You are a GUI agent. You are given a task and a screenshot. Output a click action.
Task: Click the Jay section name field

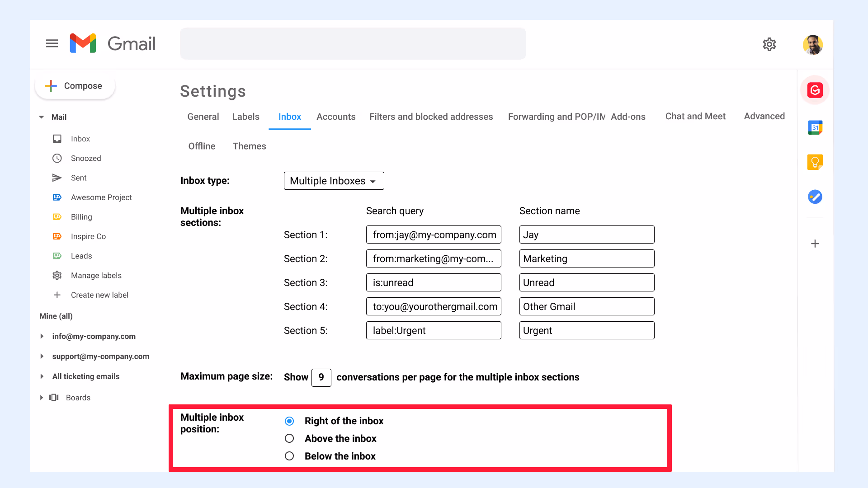pos(587,235)
